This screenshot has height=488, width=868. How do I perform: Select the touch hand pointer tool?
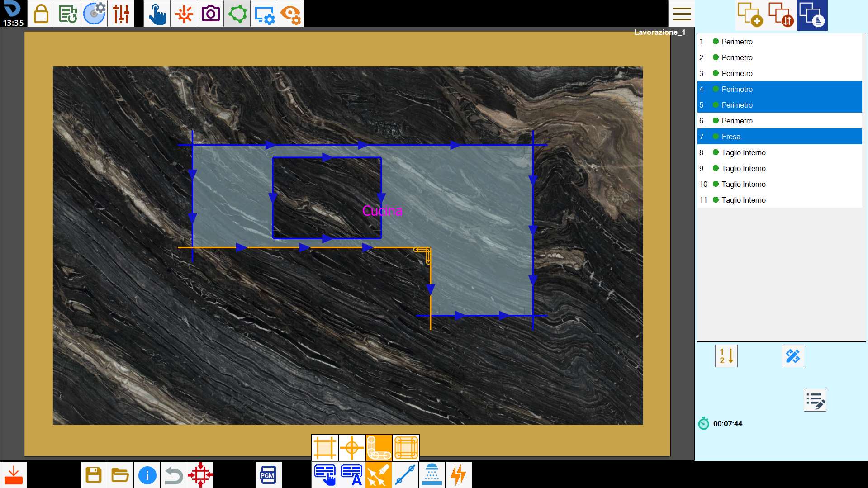pyautogui.click(x=157, y=14)
